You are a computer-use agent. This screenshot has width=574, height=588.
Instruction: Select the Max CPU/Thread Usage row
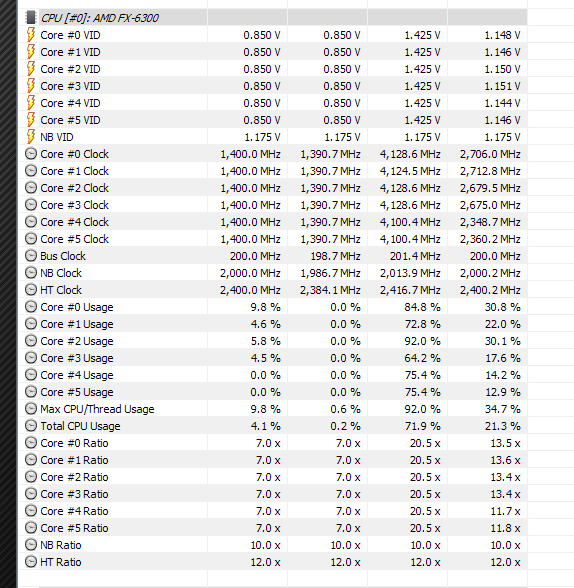point(273,409)
